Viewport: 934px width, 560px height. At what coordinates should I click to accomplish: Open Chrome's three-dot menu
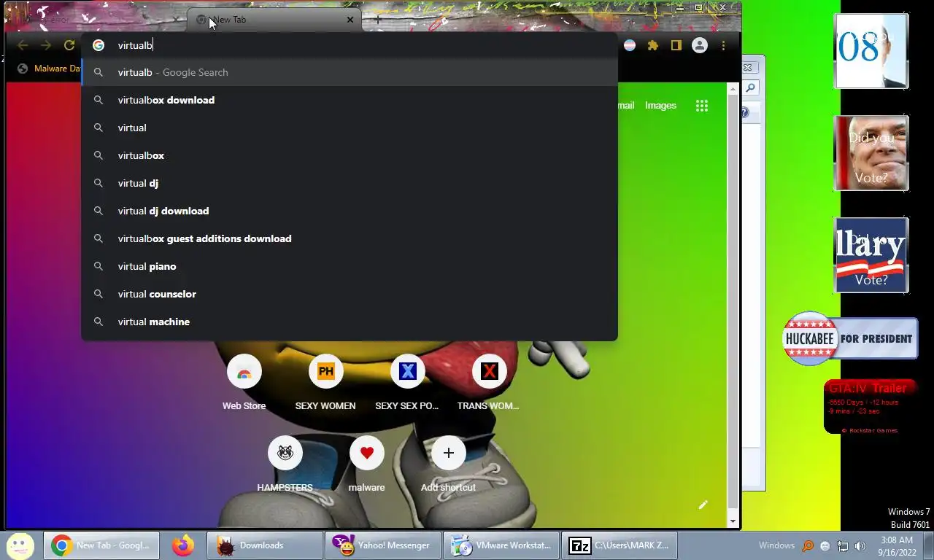coord(723,45)
